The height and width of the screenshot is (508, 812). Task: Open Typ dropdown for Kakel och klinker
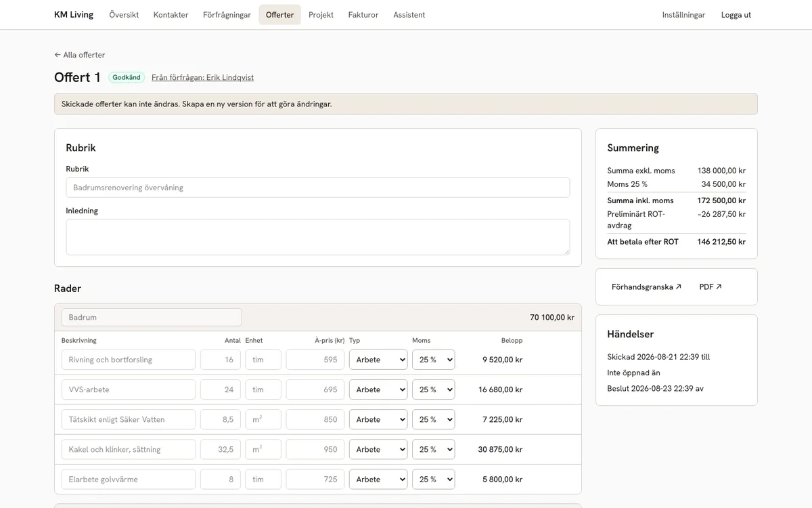(378, 449)
